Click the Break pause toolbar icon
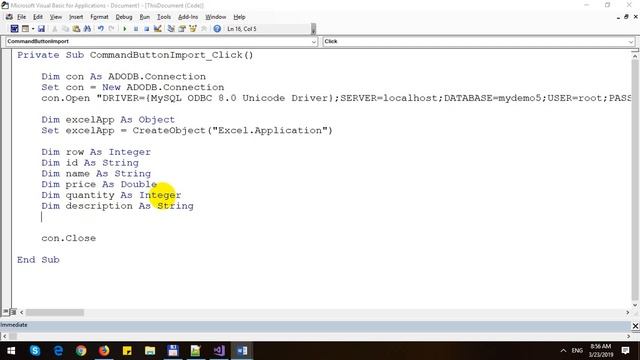 [136, 29]
